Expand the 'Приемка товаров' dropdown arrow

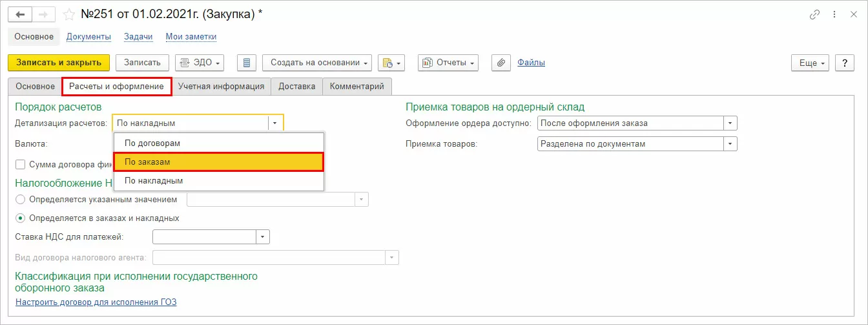click(730, 144)
